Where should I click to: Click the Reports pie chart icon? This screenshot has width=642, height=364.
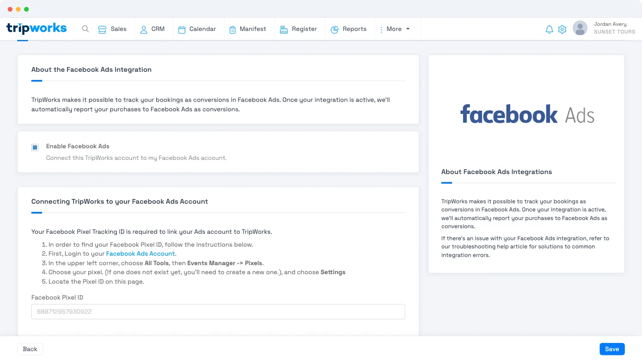[x=335, y=29]
